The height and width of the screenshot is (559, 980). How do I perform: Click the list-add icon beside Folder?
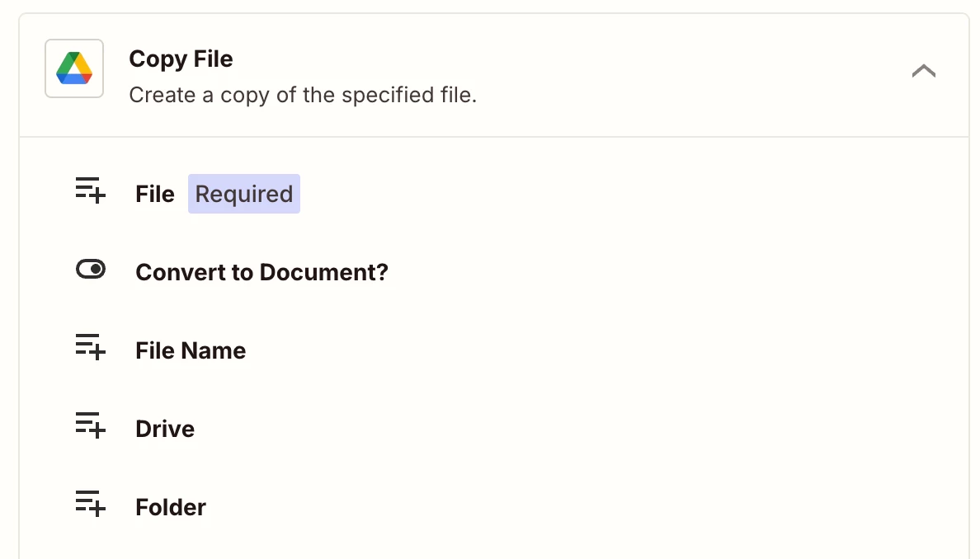[91, 505]
